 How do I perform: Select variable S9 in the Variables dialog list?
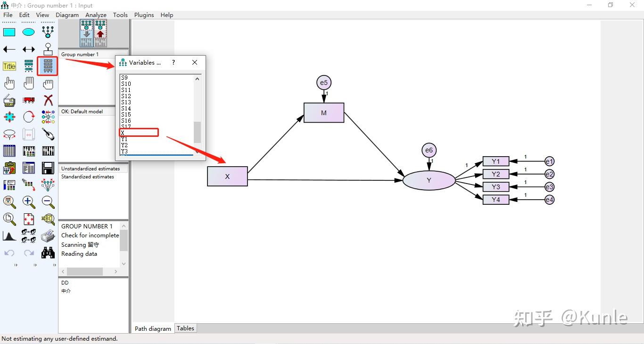point(124,78)
